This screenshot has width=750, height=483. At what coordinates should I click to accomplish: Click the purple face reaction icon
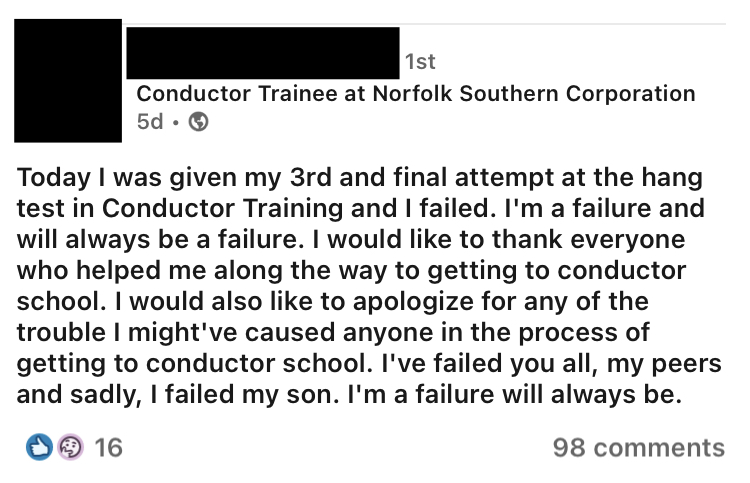[70, 447]
